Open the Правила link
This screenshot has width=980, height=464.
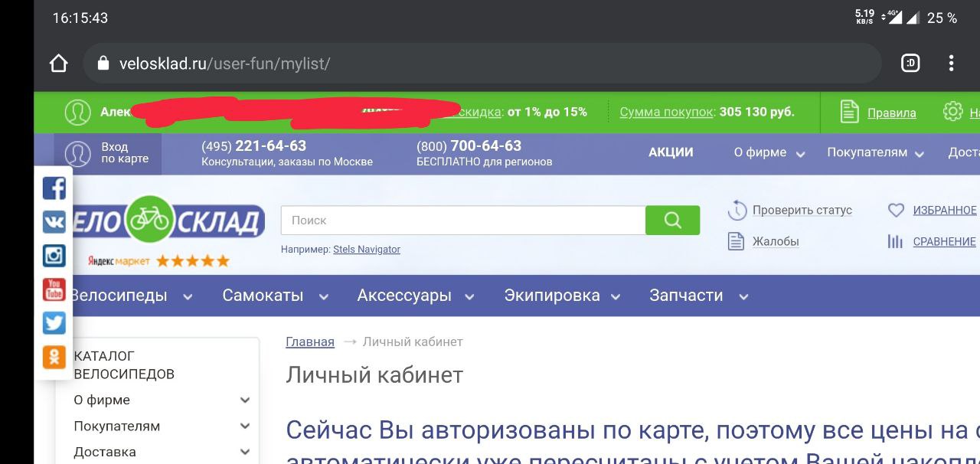(x=891, y=113)
